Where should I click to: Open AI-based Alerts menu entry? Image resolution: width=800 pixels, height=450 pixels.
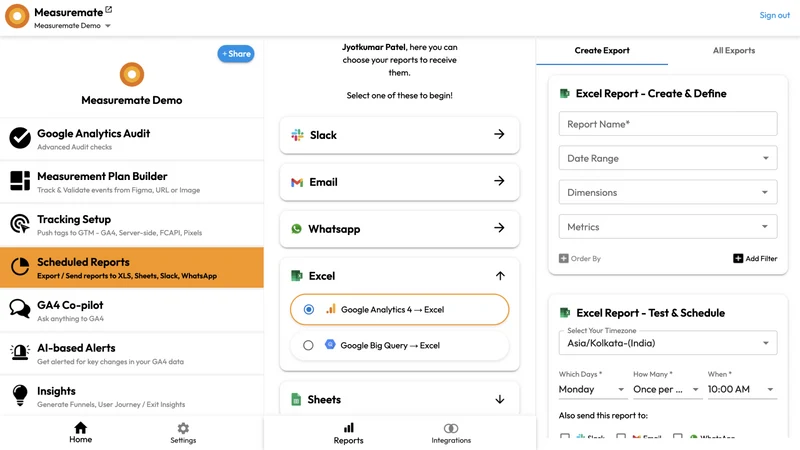(x=132, y=354)
